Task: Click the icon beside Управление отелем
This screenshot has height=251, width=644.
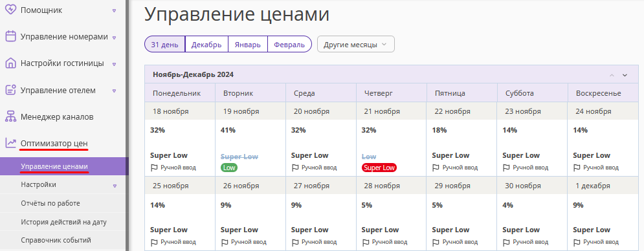Action: (10, 90)
